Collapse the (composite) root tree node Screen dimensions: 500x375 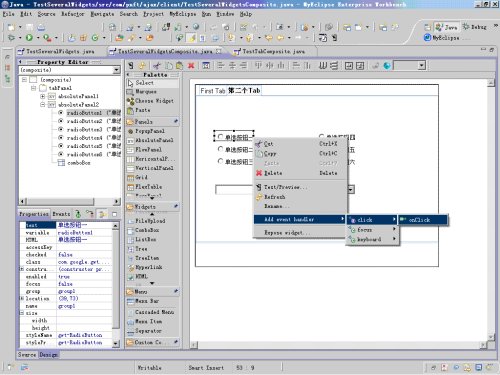pos(24,80)
